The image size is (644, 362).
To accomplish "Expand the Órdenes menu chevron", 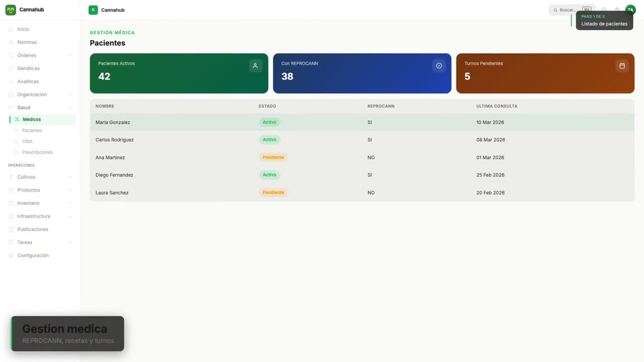I will [69, 55].
